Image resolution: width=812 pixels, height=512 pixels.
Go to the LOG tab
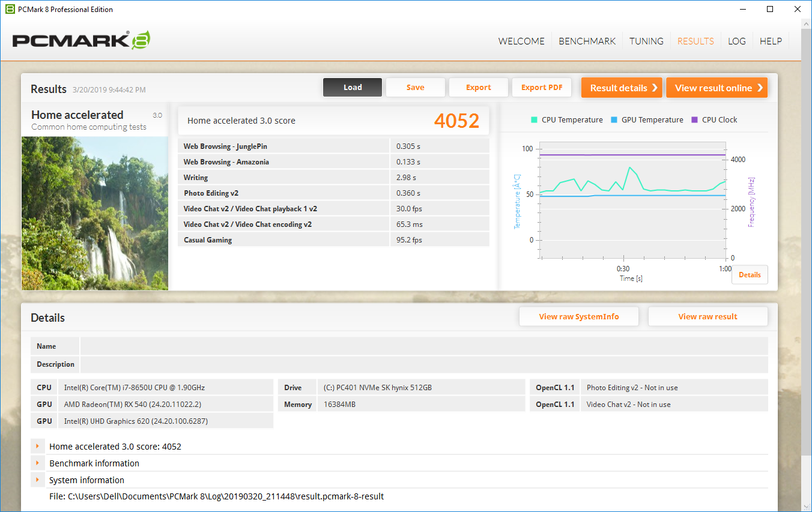coord(737,41)
